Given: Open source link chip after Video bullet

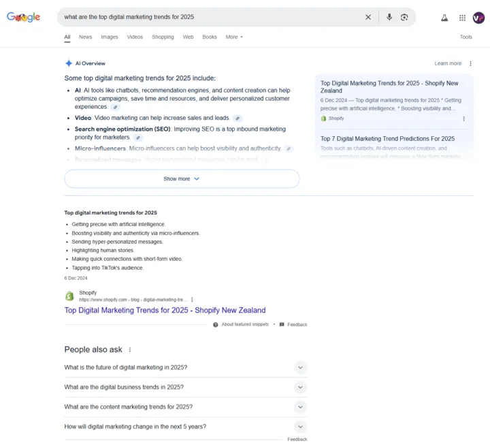Looking at the screenshot, I should tap(238, 118).
